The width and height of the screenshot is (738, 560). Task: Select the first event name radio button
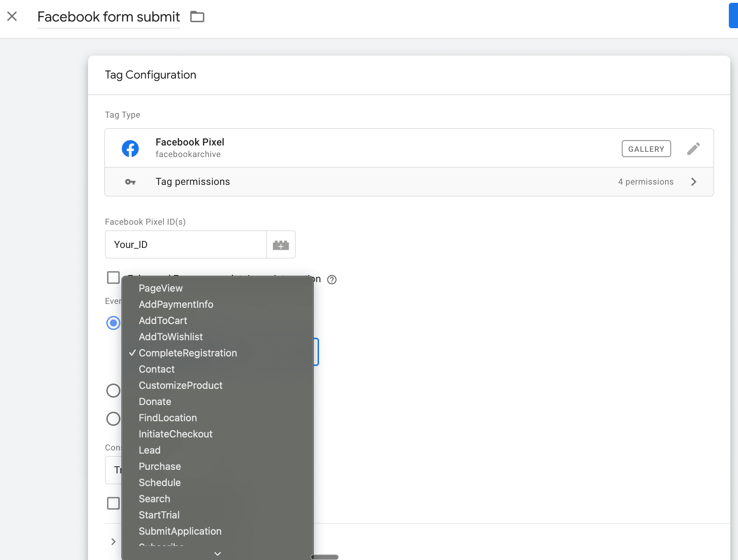[x=113, y=323]
